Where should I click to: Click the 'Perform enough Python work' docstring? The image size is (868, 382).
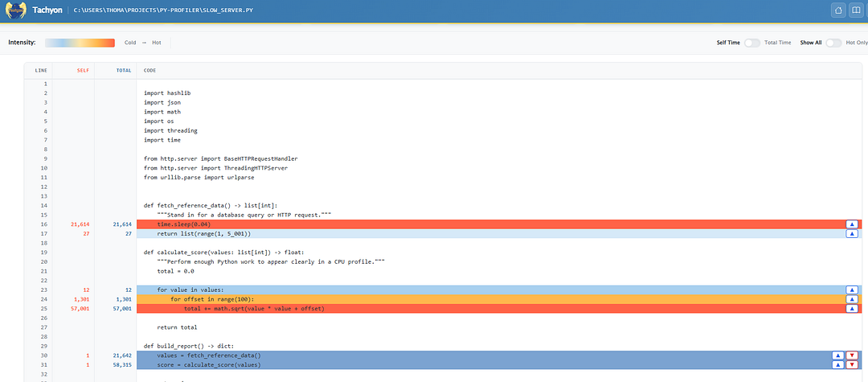271,262
